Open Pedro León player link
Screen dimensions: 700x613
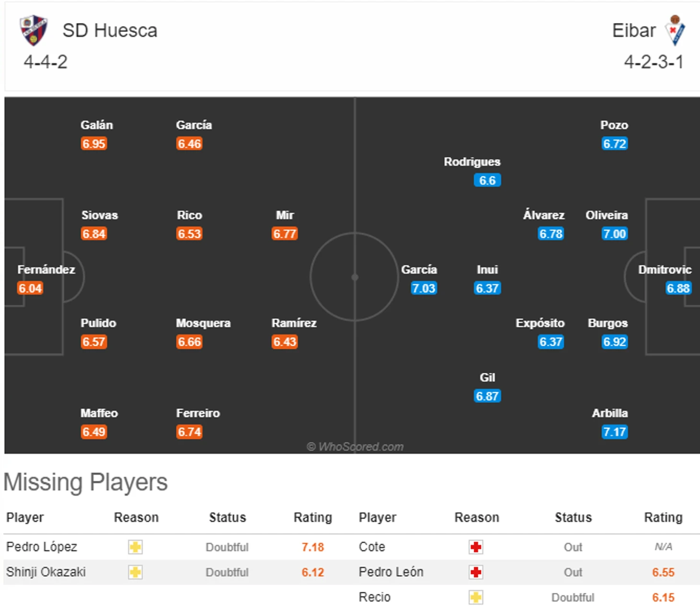click(391, 572)
